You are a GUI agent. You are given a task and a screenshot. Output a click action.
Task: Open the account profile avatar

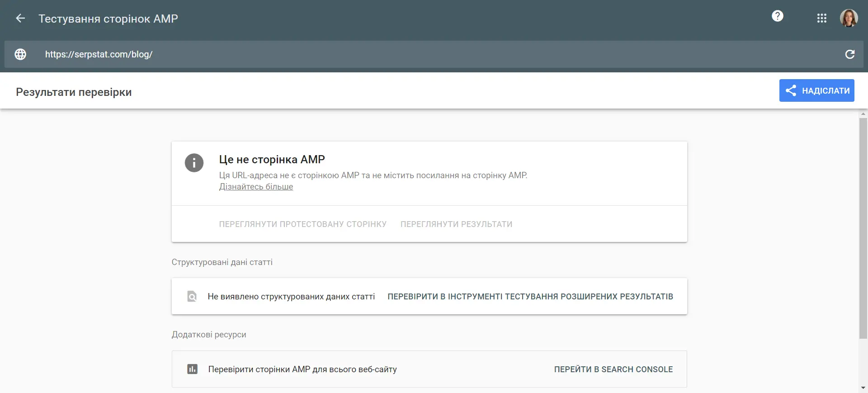coord(849,19)
